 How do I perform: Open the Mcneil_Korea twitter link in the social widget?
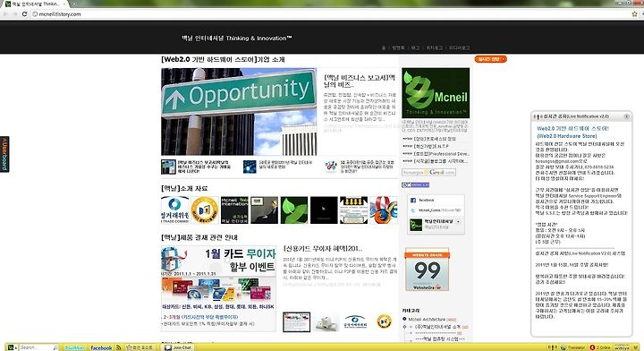pos(439,210)
